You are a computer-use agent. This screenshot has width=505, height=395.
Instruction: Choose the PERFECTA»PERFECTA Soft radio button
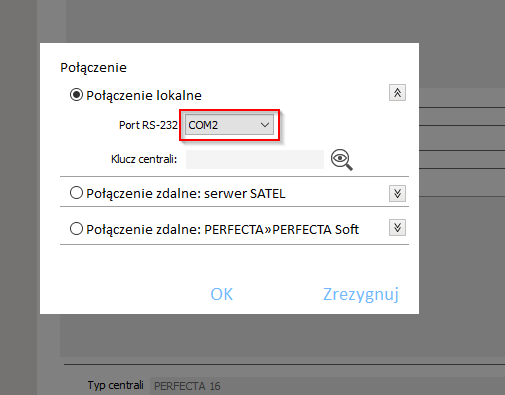coord(76,229)
